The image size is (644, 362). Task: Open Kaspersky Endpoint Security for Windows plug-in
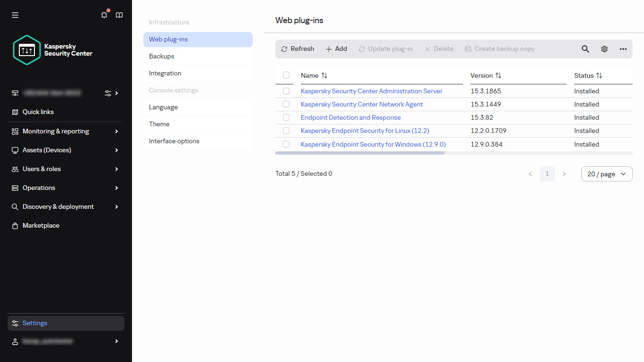pos(373,144)
